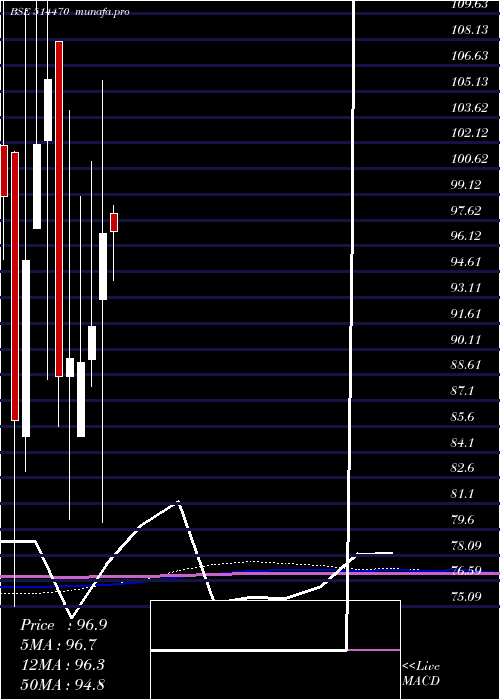The image size is (500, 700).
Task: Click the 99.12 axis value
Action: click(466, 185)
